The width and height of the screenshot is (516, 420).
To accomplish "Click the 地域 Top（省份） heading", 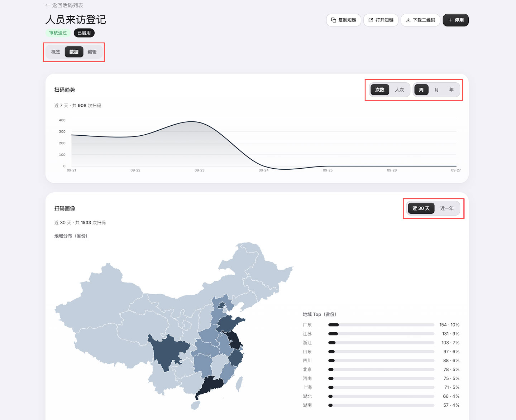I will (320, 314).
